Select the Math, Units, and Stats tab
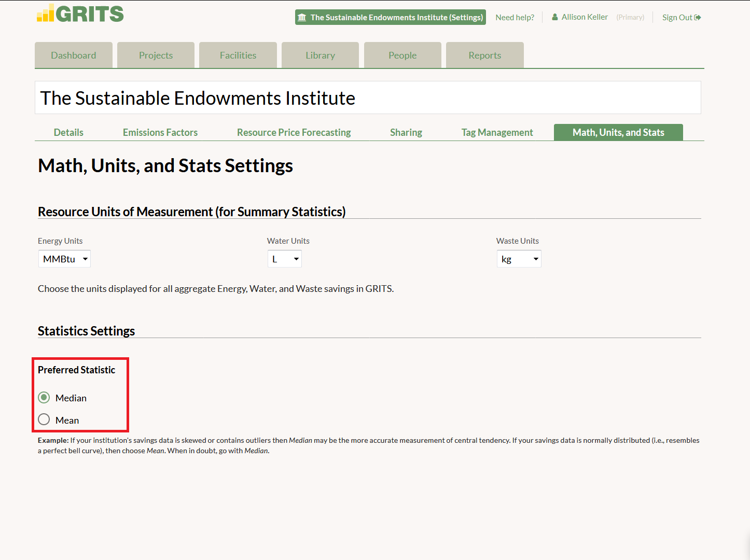Viewport: 750px width, 560px height. (x=618, y=132)
